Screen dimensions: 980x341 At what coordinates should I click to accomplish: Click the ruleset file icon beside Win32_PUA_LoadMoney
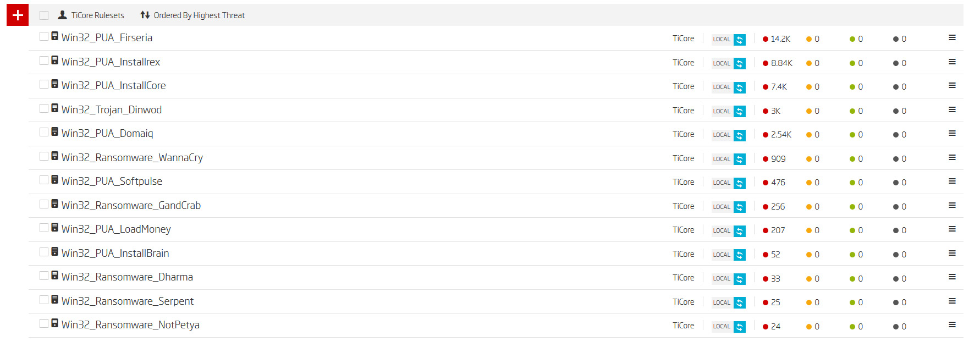pos(55,227)
